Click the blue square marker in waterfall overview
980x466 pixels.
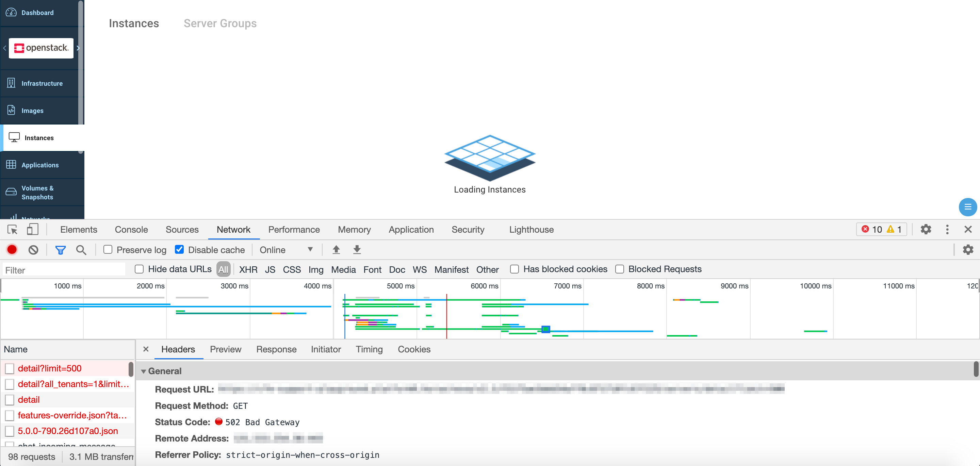click(545, 329)
